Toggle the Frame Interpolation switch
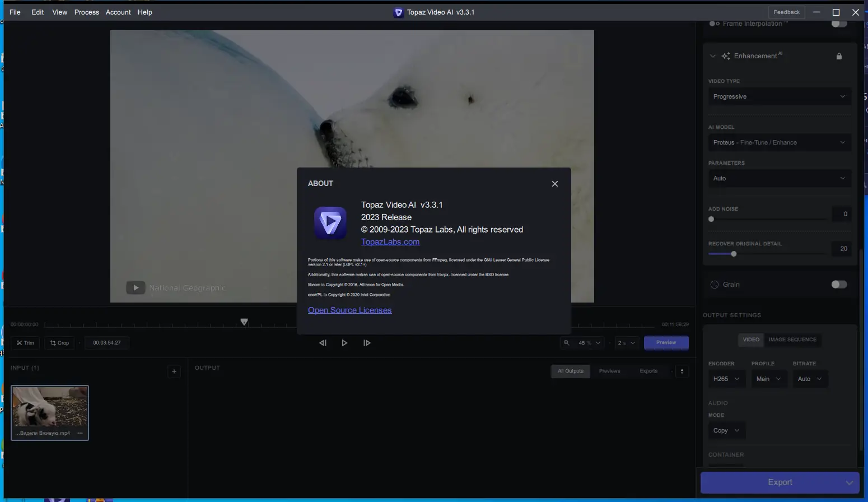Image resolution: width=868 pixels, height=502 pixels. [839, 24]
